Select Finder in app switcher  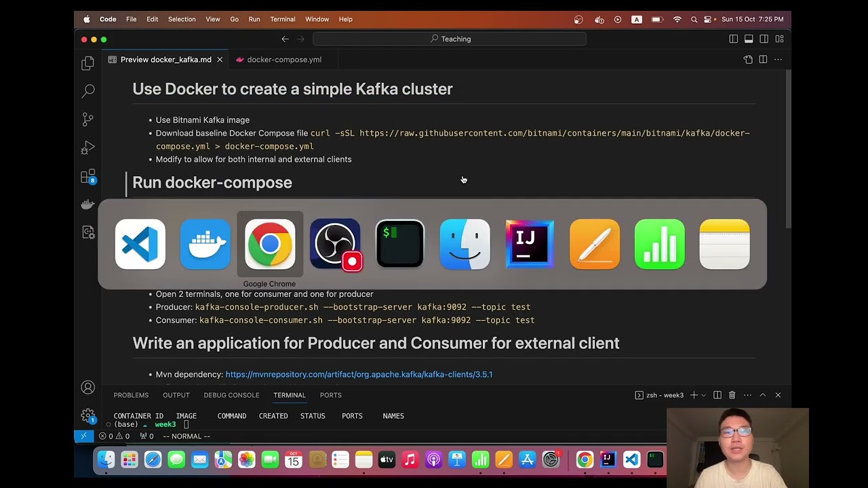pyautogui.click(x=465, y=244)
